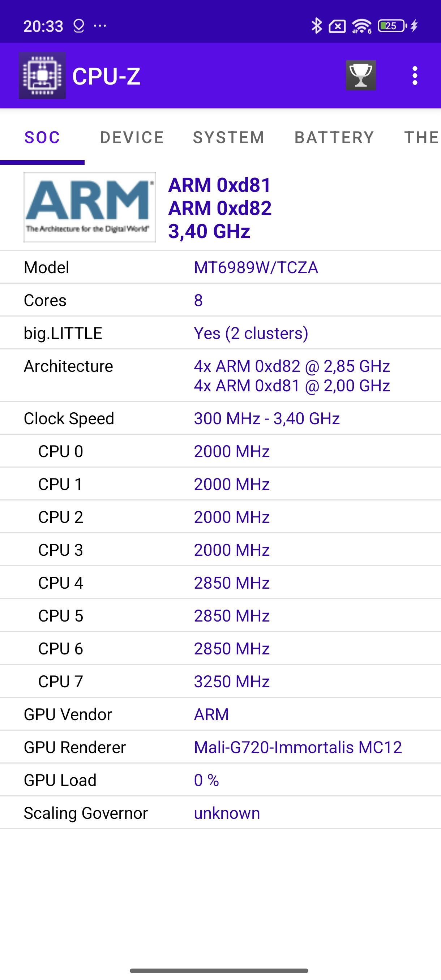Tap the bottom navigation gesture bar
The height and width of the screenshot is (980, 441).
coord(219,971)
